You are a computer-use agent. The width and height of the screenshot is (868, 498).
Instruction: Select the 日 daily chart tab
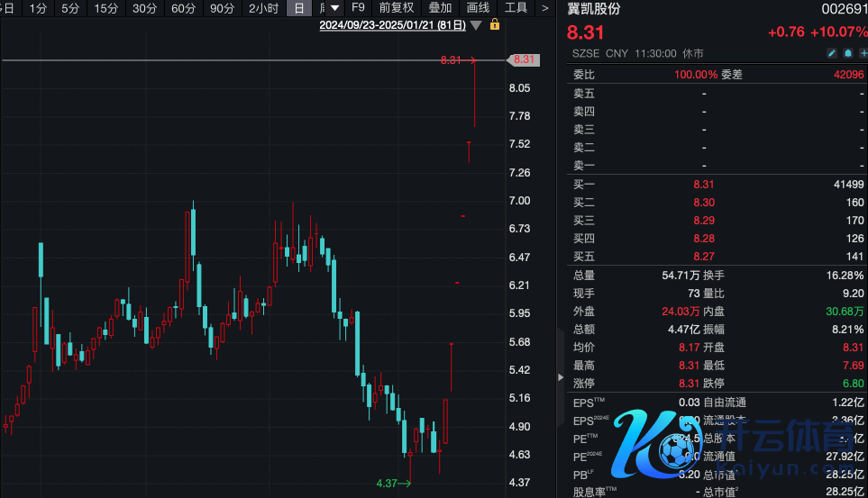pyautogui.click(x=300, y=8)
